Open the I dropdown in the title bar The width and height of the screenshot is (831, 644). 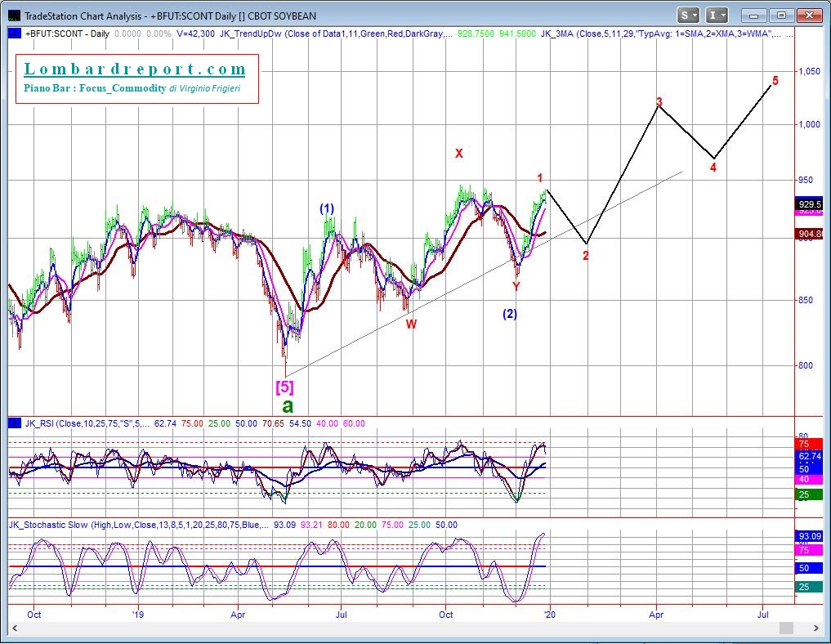click(717, 16)
